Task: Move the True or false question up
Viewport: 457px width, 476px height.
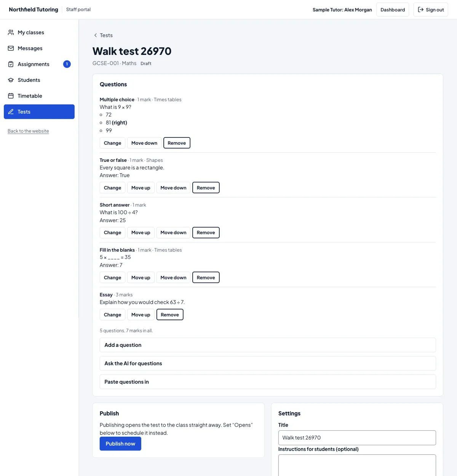Action: coord(141,188)
